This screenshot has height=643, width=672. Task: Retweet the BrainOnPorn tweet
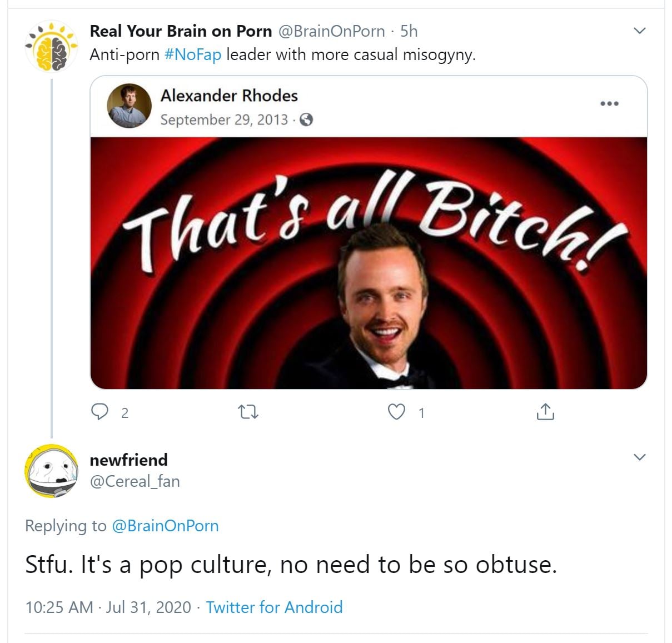pos(248,412)
